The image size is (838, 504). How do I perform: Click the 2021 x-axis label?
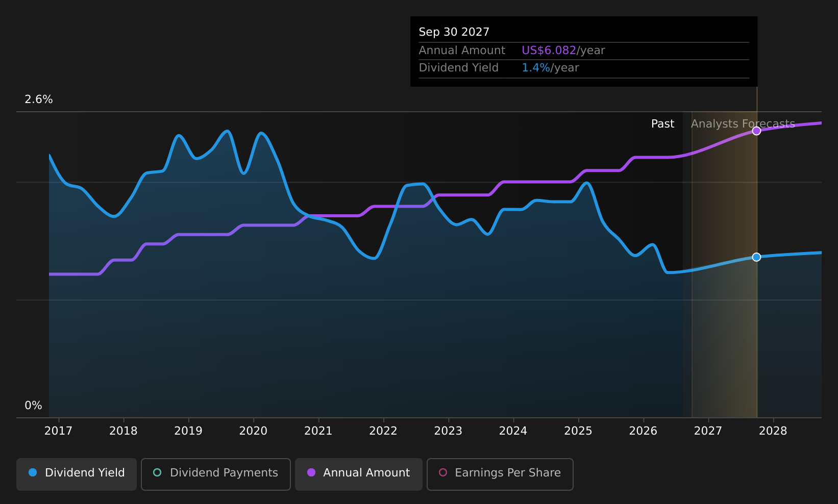coord(318,431)
